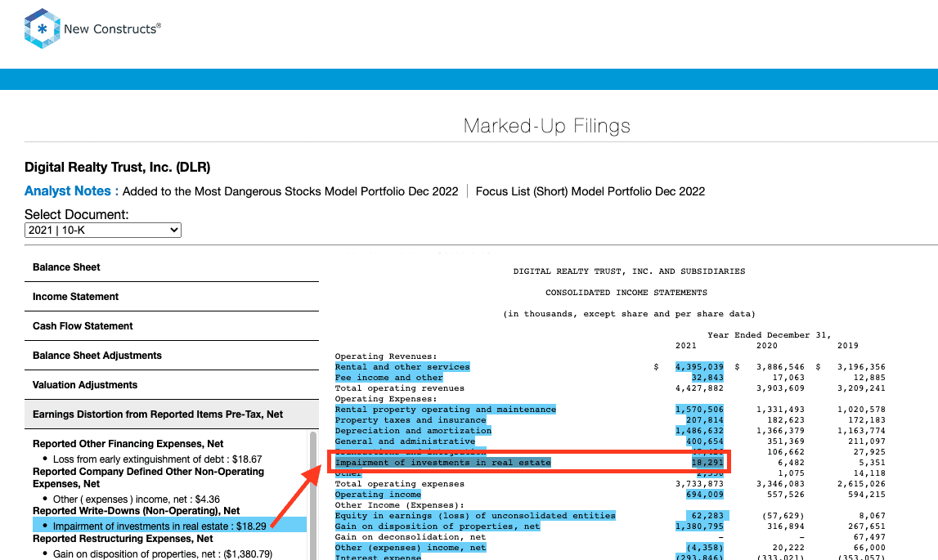Click highlighted Rental and other services label

tap(402, 367)
